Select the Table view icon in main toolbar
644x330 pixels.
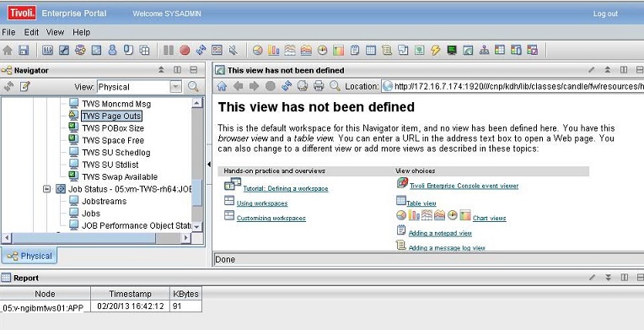tap(371, 50)
